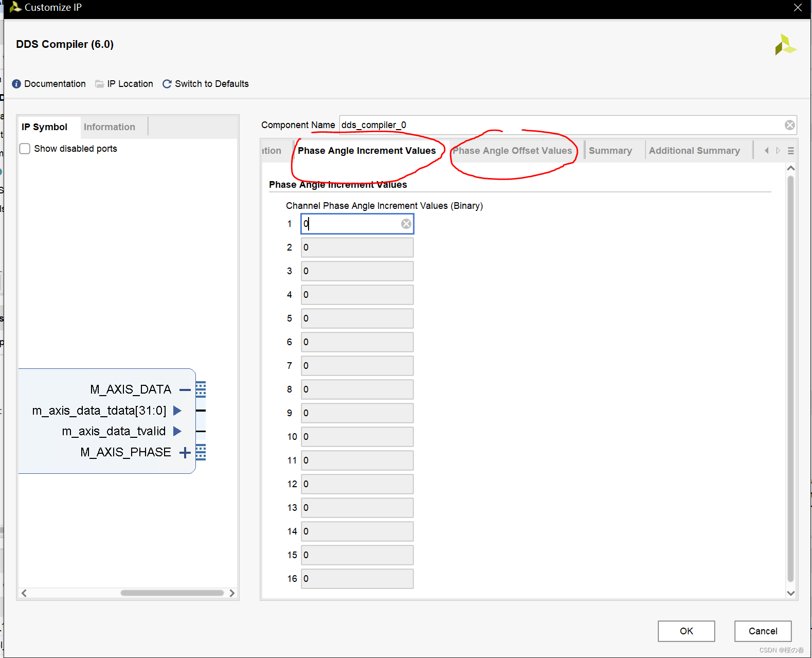Click the Switch to Defaults refresh icon
The width and height of the screenshot is (812, 658).
click(167, 84)
